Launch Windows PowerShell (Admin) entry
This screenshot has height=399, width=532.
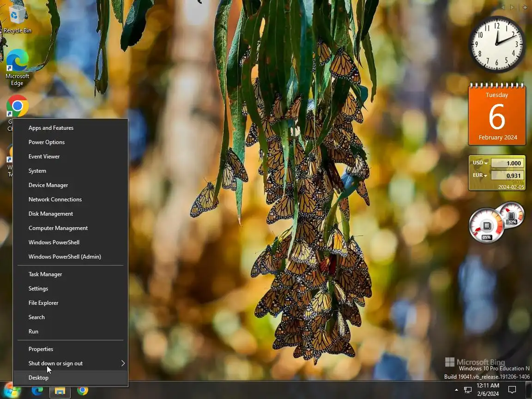[x=71, y=256]
